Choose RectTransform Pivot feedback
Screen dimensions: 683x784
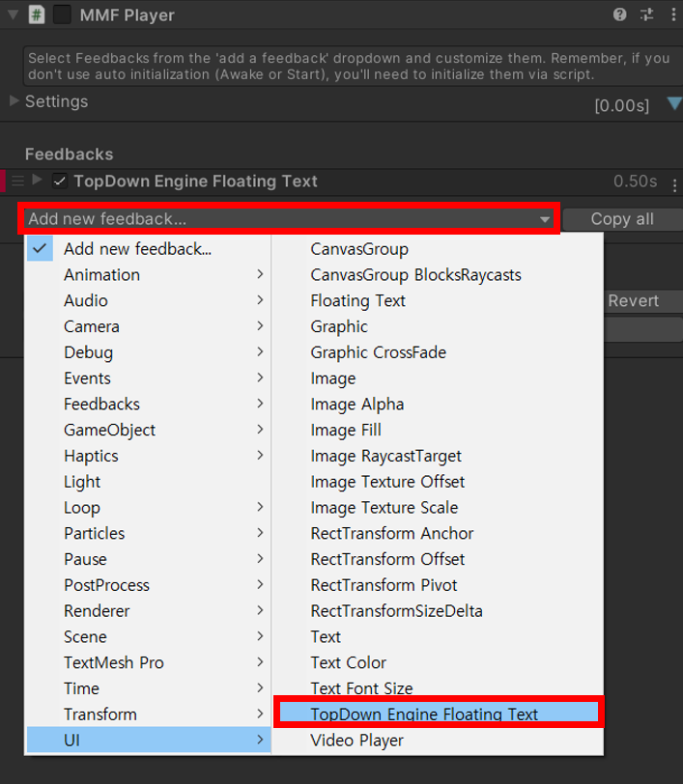point(438,585)
